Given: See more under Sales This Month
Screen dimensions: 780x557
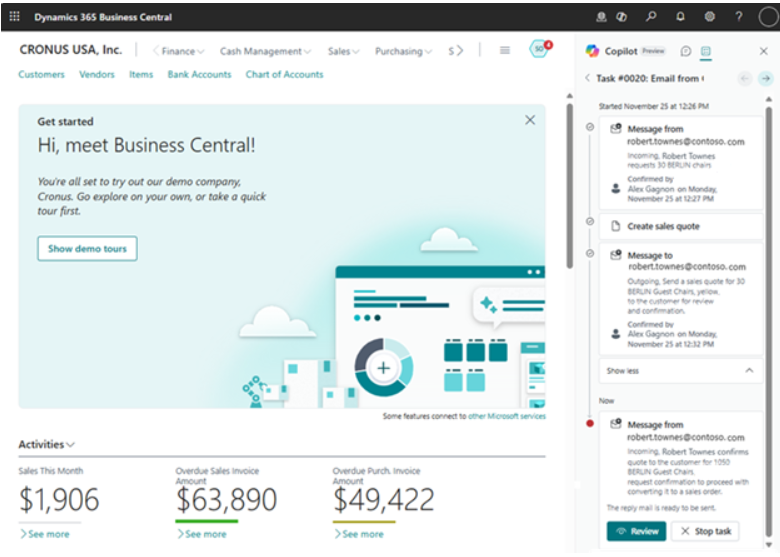Looking at the screenshot, I should pos(45,534).
